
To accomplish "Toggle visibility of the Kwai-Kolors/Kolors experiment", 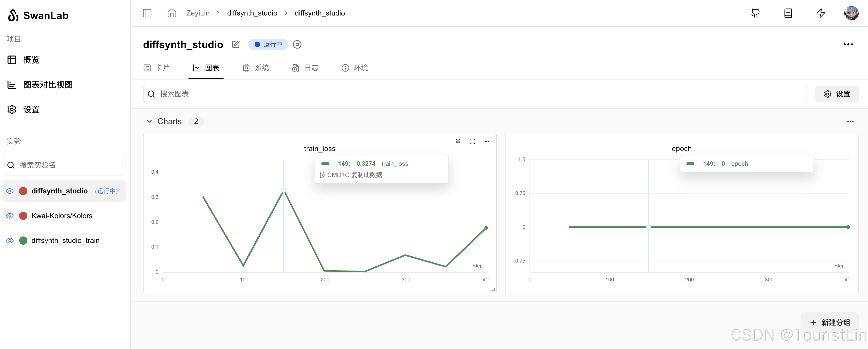I will 10,216.
